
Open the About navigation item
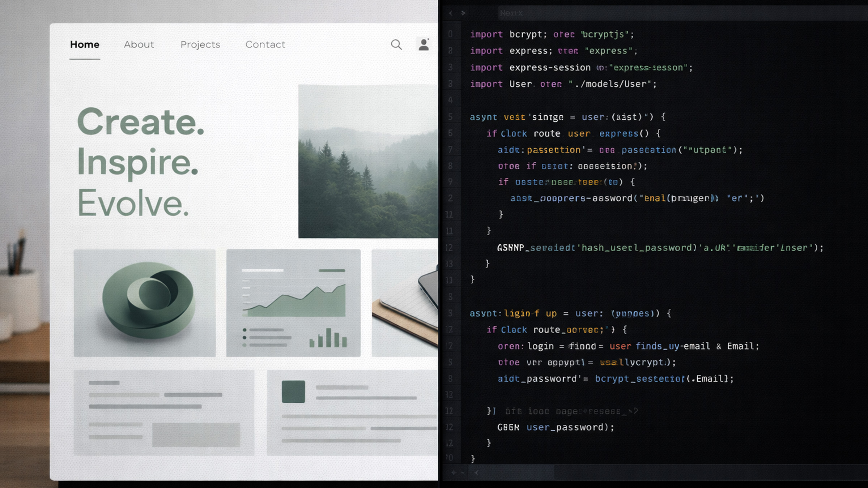pyautogui.click(x=139, y=44)
